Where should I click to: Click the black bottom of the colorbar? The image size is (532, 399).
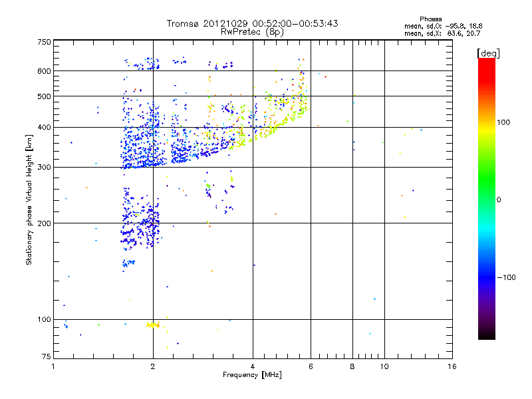click(487, 334)
